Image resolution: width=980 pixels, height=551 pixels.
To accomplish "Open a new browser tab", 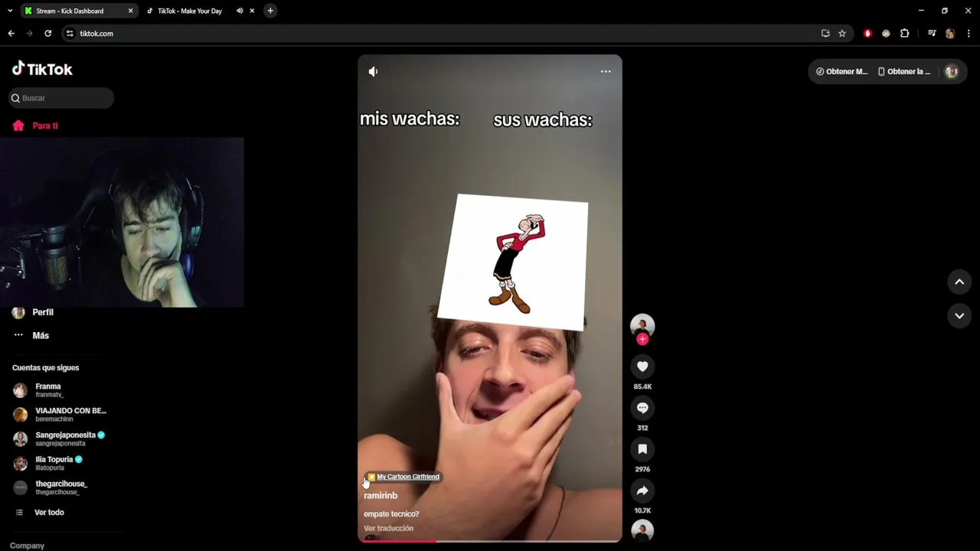I will [270, 11].
